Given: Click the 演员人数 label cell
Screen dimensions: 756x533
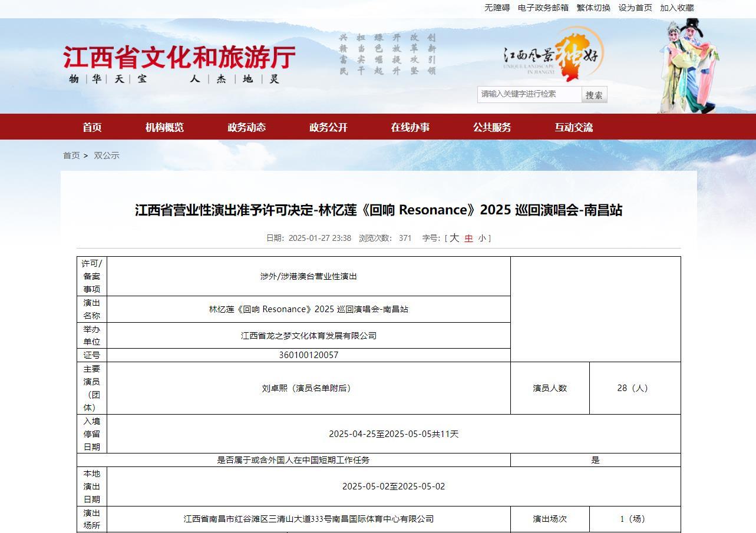Looking at the screenshot, I should (550, 388).
